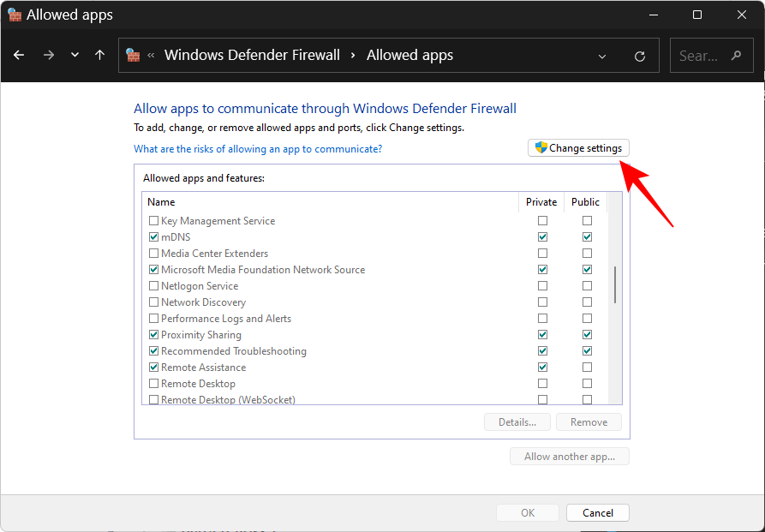Click the Allow another app button
This screenshot has width=765, height=532.
pyautogui.click(x=569, y=456)
